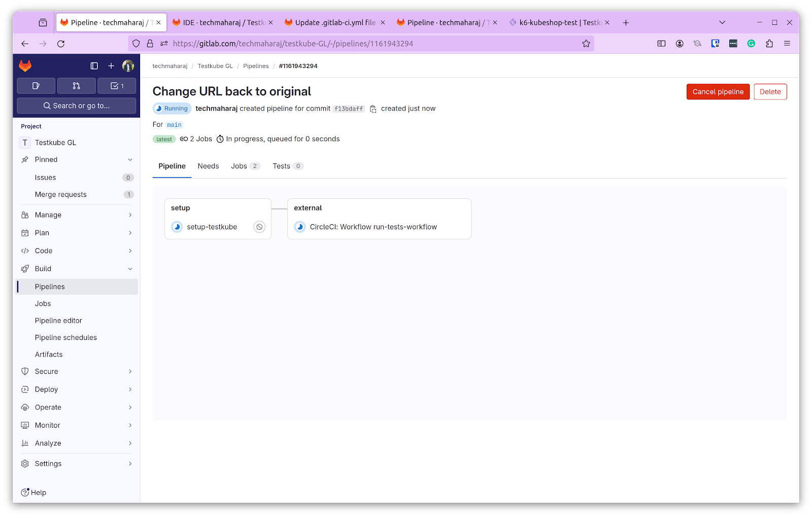
Task: Switch to the Pipeline tab
Action: [172, 166]
